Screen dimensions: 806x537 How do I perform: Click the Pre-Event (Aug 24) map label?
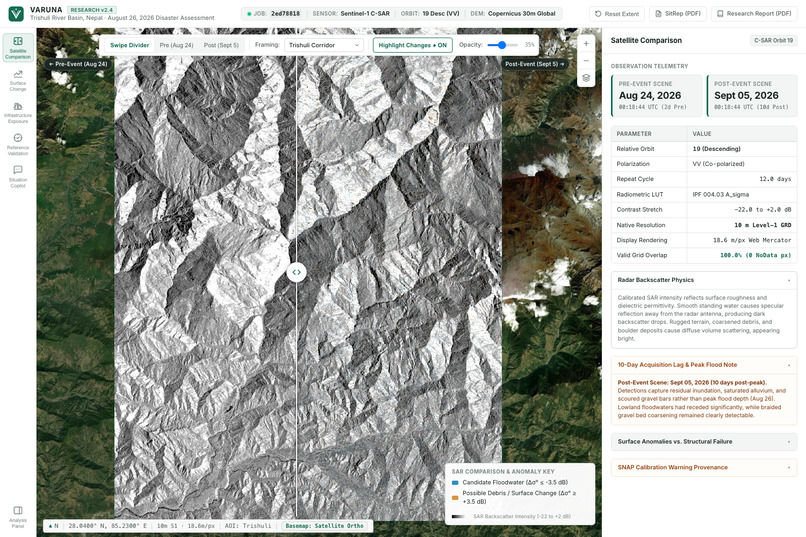click(78, 64)
